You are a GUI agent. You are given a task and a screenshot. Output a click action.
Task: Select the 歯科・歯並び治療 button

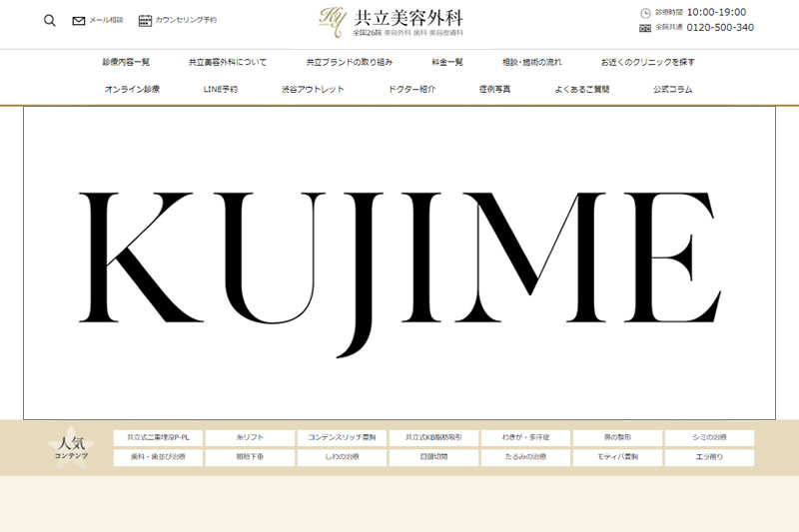[158, 457]
